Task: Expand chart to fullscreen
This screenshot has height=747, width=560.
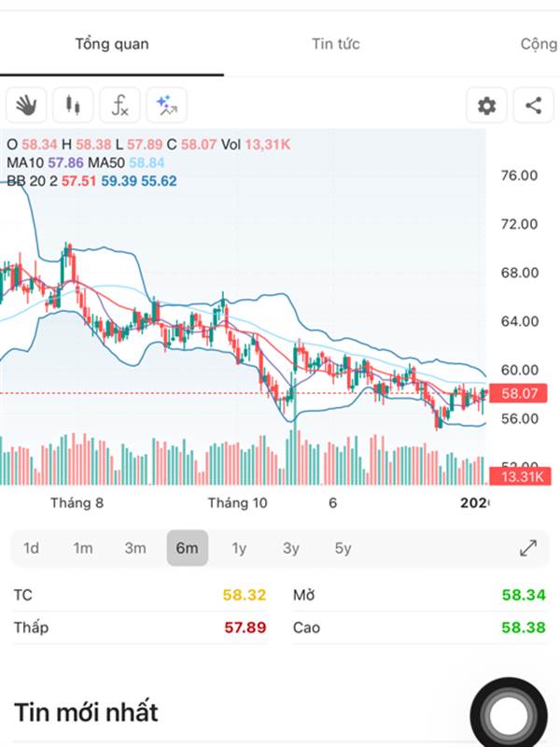Action: coord(527,548)
